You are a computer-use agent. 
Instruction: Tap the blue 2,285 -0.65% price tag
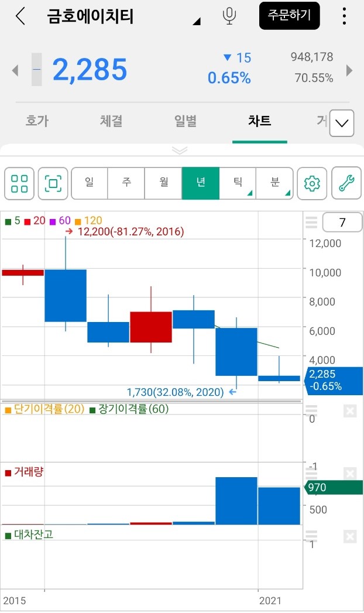pos(334,381)
